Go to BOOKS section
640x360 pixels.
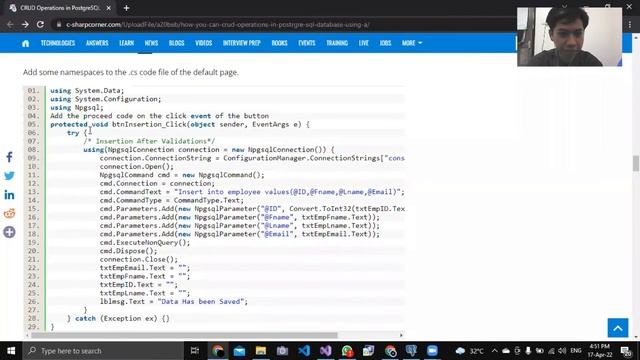click(280, 43)
